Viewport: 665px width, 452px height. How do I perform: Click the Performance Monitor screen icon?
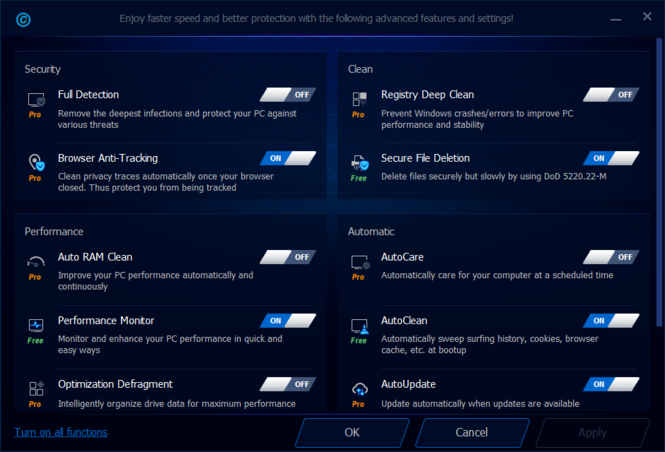[36, 326]
